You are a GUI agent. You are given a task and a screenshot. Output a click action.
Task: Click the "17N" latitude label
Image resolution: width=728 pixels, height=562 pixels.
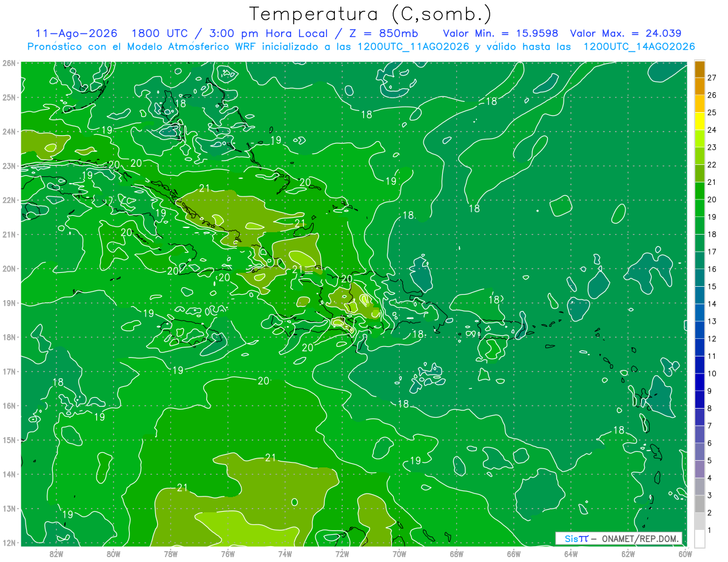tap(10, 371)
